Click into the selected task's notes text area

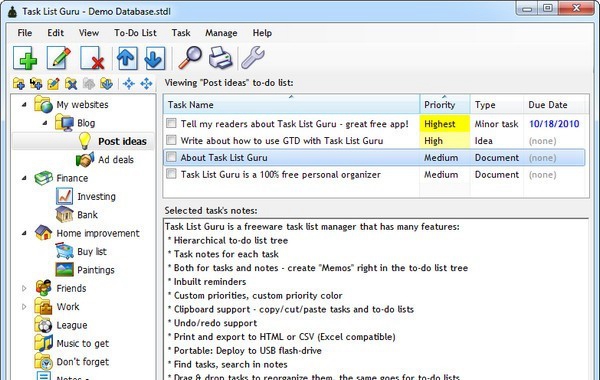coord(376,298)
